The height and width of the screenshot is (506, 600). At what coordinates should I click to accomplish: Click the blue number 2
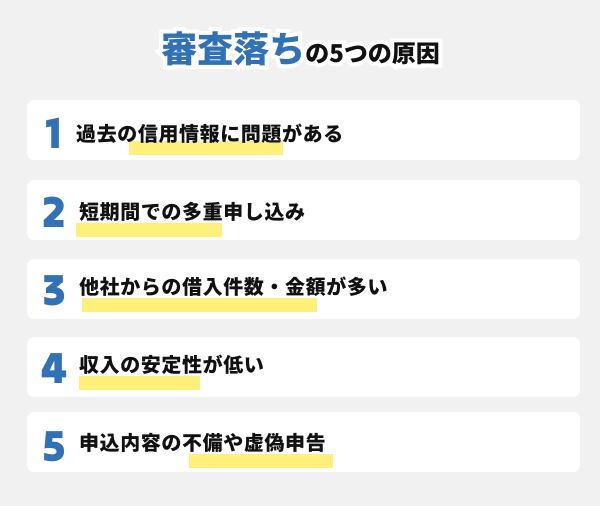(x=54, y=212)
